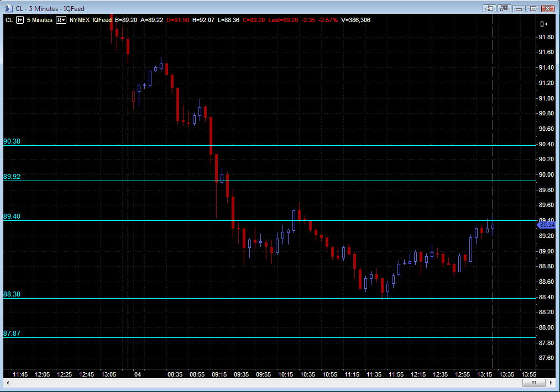Click the L=88.36 low value

point(228,20)
